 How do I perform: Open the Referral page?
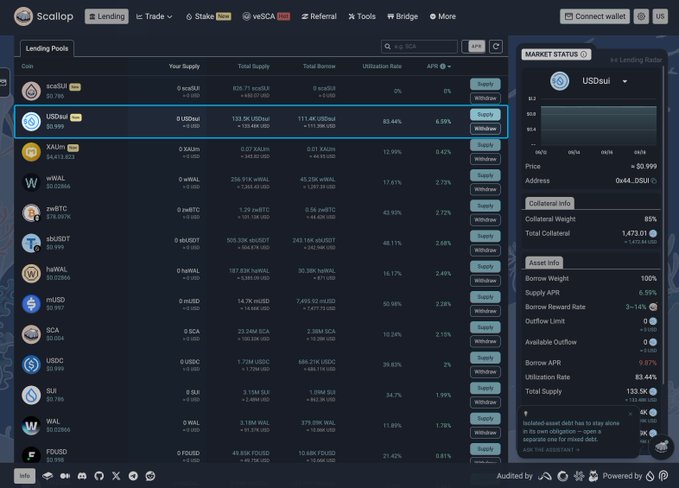[319, 16]
